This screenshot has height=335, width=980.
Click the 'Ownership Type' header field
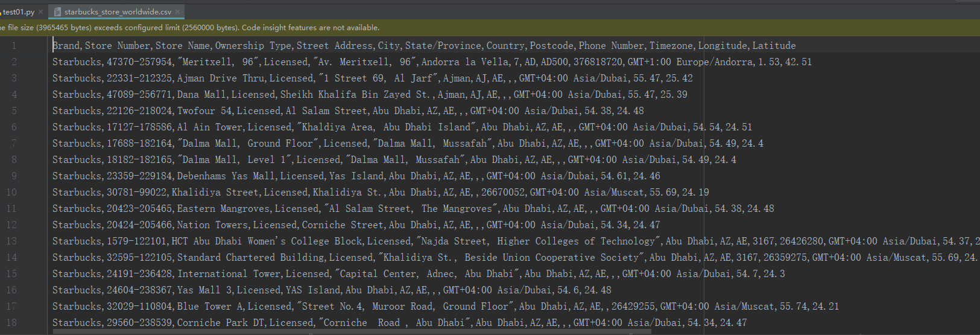pos(253,46)
